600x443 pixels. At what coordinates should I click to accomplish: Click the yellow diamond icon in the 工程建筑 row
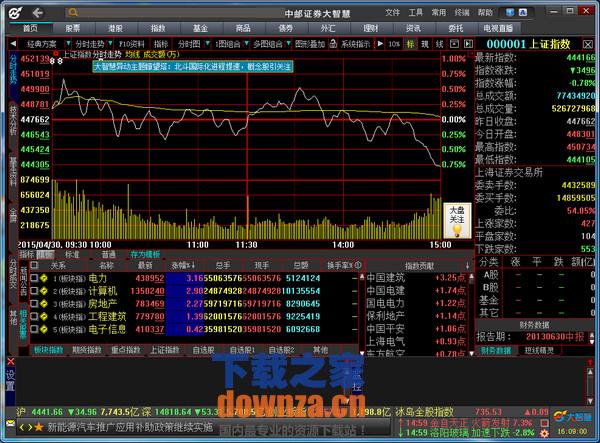click(x=44, y=316)
